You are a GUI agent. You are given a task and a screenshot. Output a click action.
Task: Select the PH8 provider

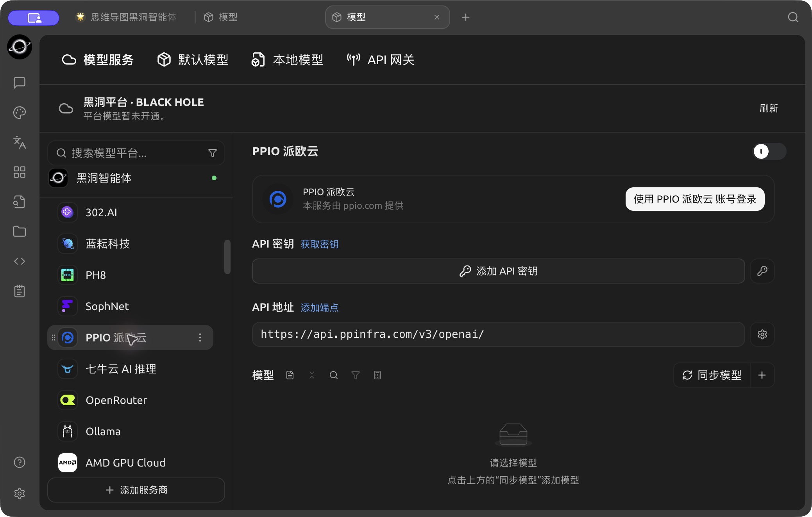(131, 275)
